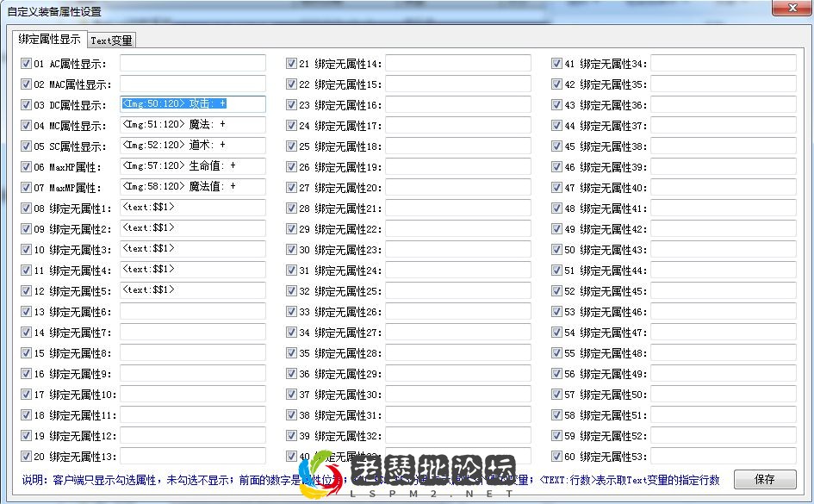Edit the MC属性显示 field with 魔法

tap(193, 125)
